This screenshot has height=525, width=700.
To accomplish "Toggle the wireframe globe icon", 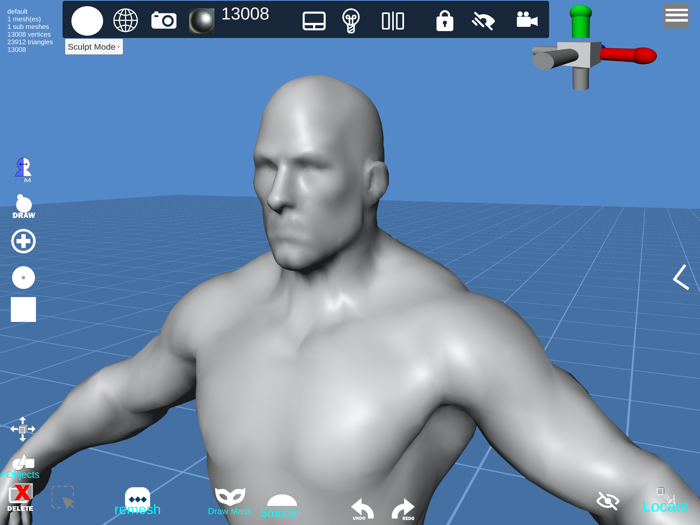I will pyautogui.click(x=125, y=20).
